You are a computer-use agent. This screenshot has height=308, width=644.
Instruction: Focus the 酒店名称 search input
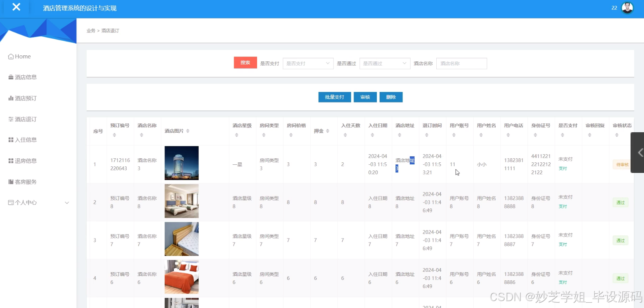(x=462, y=63)
